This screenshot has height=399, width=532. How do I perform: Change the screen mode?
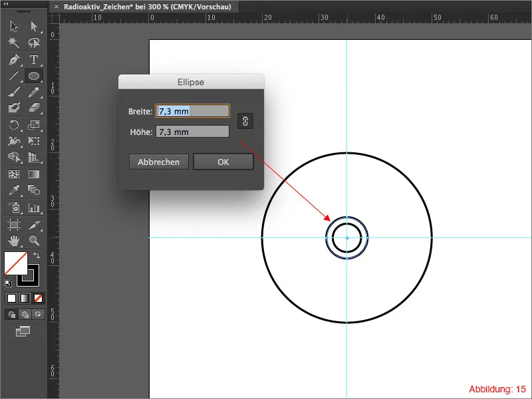click(x=23, y=331)
